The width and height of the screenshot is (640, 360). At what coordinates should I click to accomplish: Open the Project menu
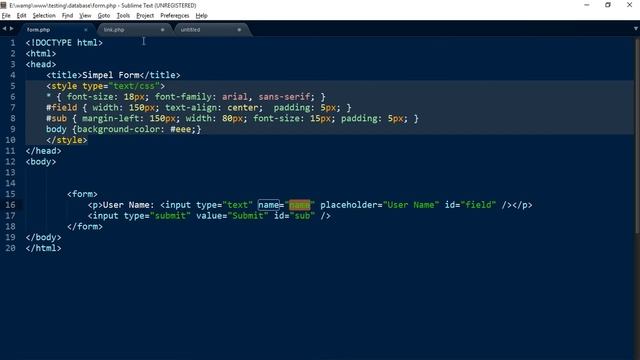click(x=145, y=16)
